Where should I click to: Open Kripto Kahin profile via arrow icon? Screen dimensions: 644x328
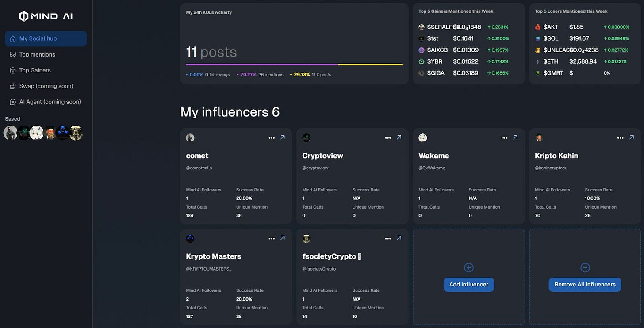click(632, 137)
